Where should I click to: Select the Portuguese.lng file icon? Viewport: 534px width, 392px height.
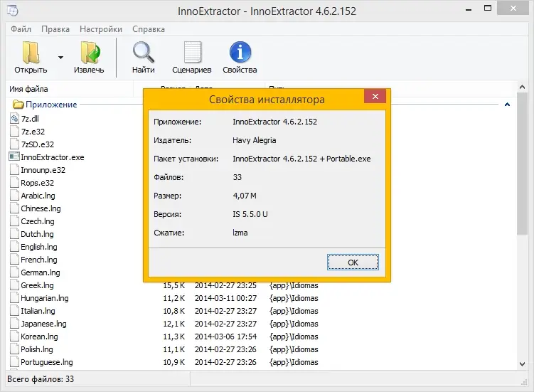(x=14, y=362)
